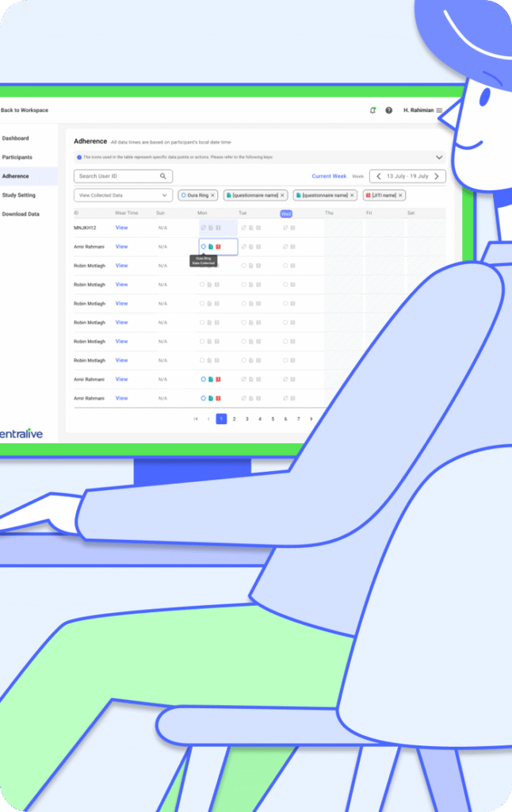The width and height of the screenshot is (512, 812).
Task: Open the Dashboard sidebar item
Action: 15,139
